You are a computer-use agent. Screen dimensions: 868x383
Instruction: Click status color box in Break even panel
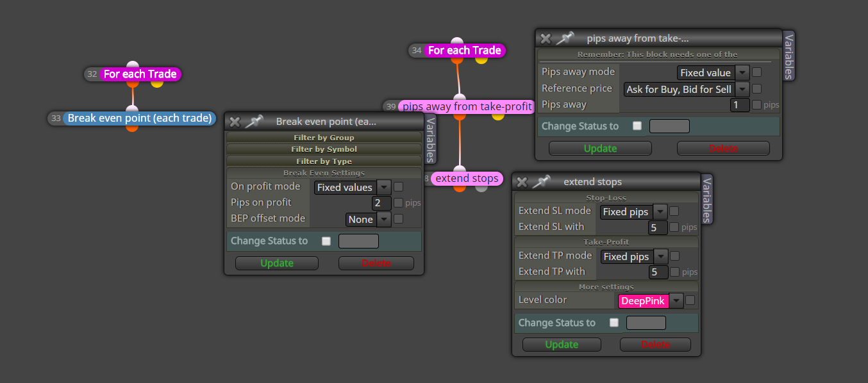(358, 241)
